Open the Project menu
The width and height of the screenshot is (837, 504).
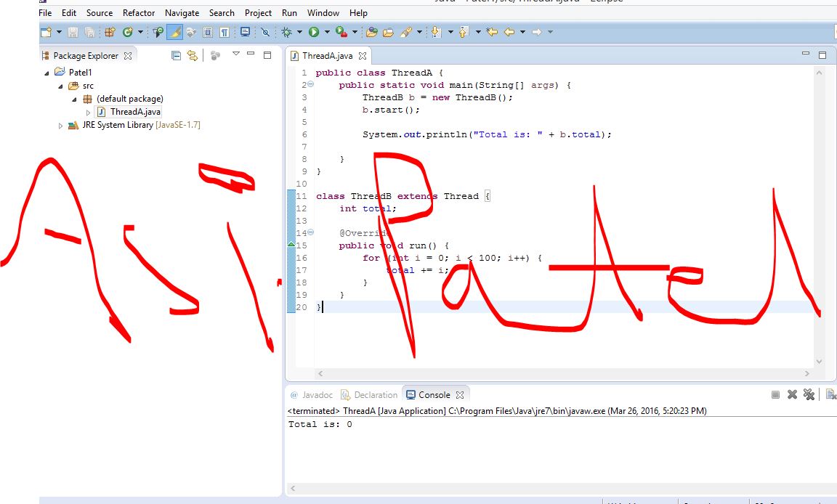[x=258, y=13]
